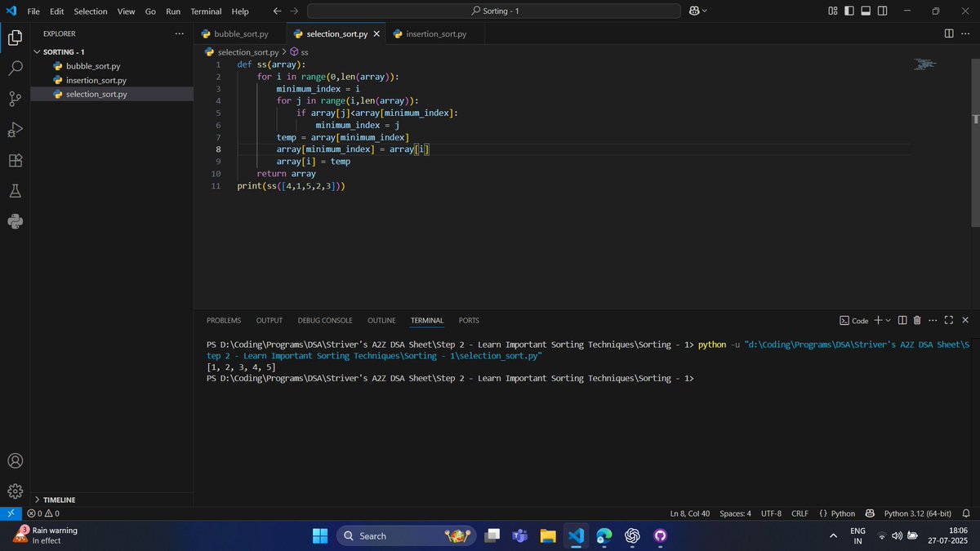Open terminal panel More Actions ellipsis
980x551 pixels.
[933, 321]
